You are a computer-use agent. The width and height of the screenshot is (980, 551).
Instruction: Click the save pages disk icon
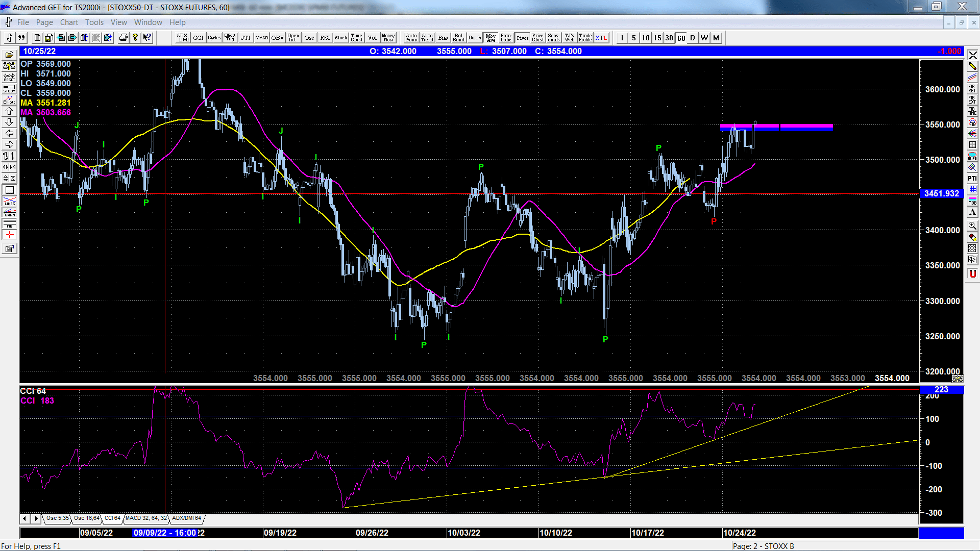click(49, 38)
